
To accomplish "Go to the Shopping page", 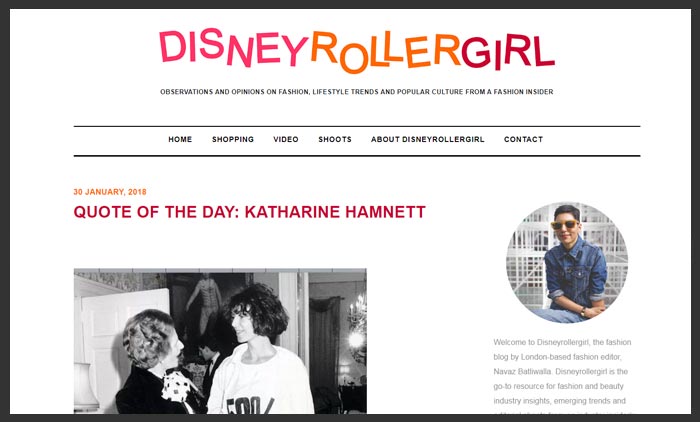I will [x=233, y=139].
